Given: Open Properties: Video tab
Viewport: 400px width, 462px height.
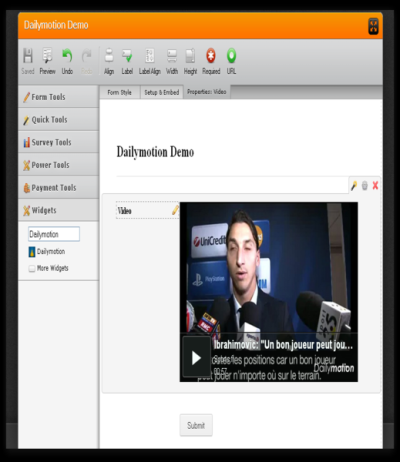Looking at the screenshot, I should tap(207, 92).
